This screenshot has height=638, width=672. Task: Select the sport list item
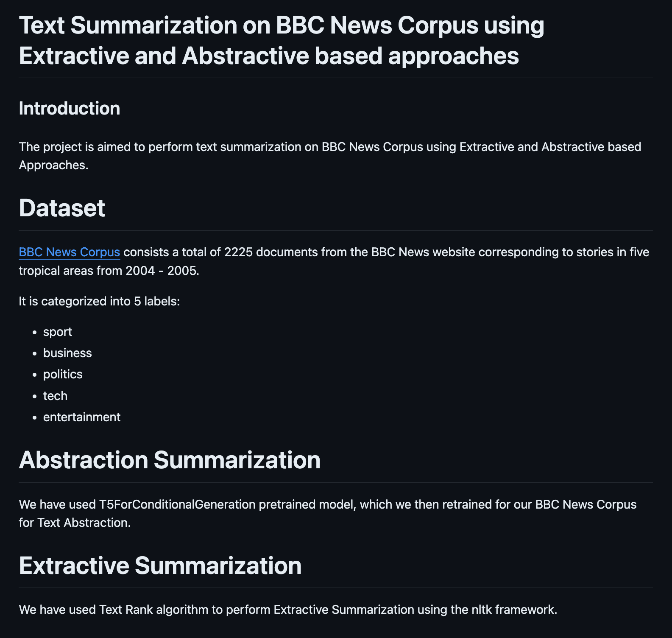58,332
